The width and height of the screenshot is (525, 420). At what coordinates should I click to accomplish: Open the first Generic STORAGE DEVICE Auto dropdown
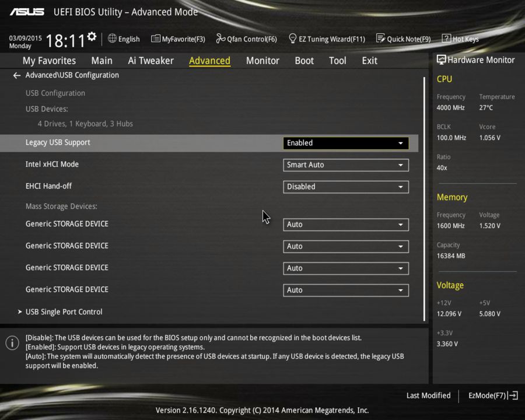345,224
